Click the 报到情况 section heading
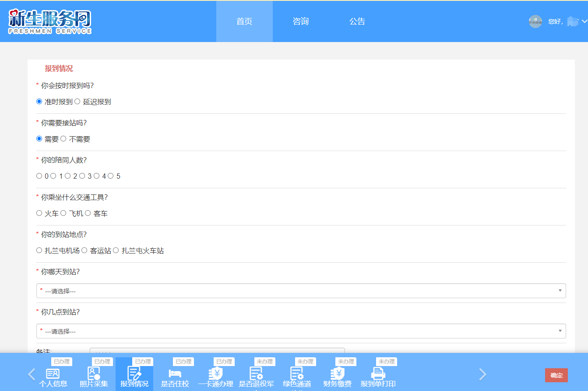This screenshot has width=588, height=391. tap(59, 68)
